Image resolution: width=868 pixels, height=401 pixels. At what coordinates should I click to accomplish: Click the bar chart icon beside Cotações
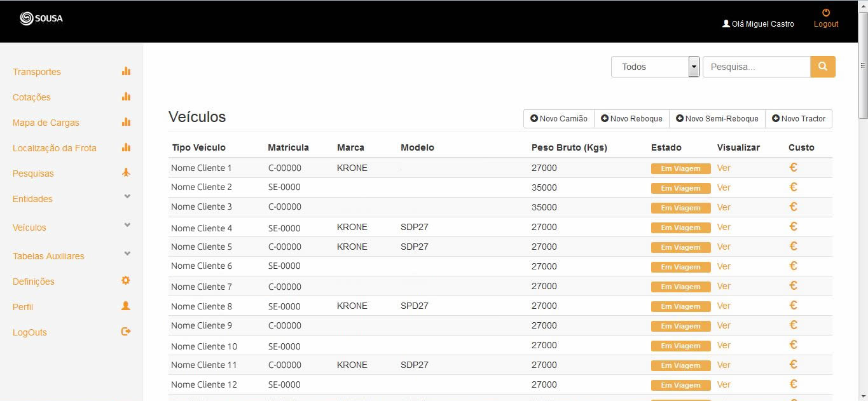(x=126, y=97)
